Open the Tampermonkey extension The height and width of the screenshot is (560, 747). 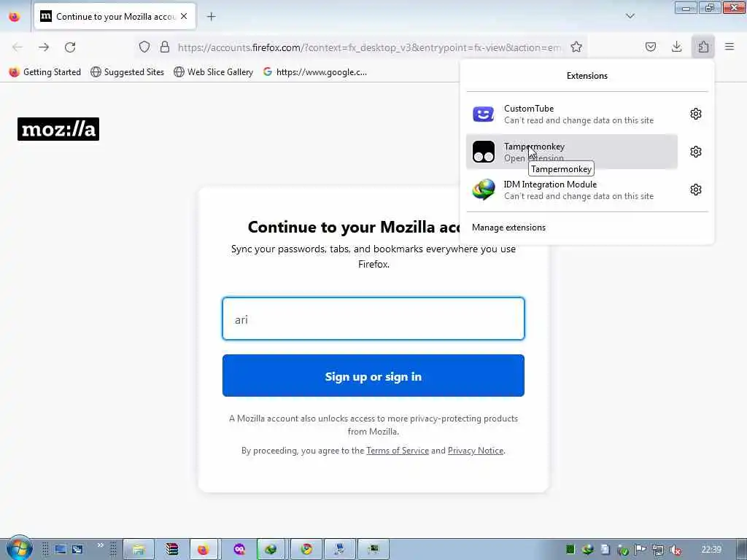coord(572,152)
